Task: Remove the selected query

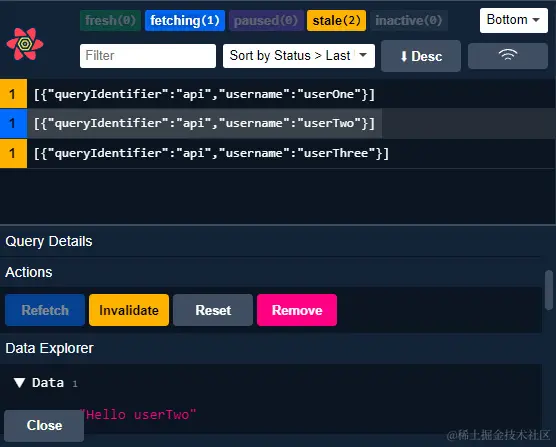Action: 297,310
